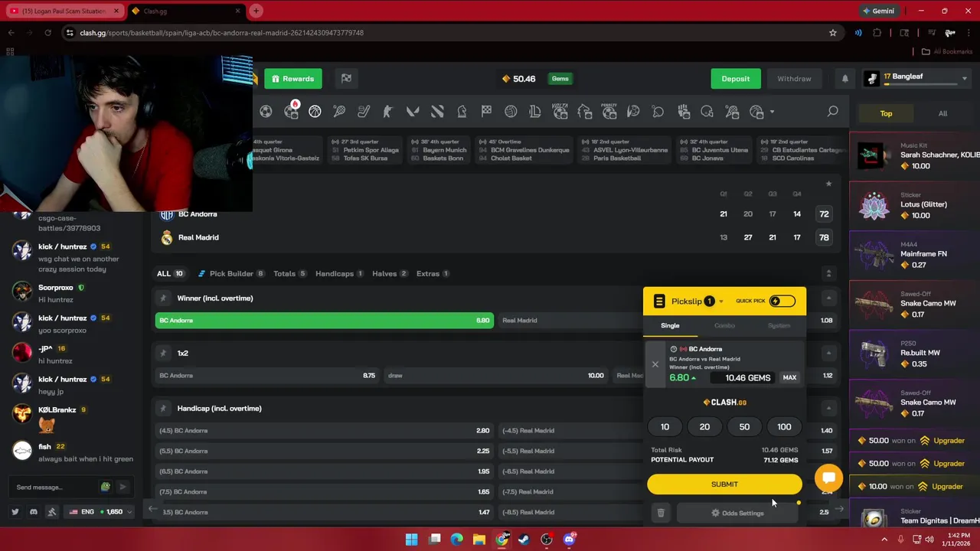Viewport: 980px width, 551px height.
Task: Open more sports dropdown arrow
Action: click(x=772, y=112)
